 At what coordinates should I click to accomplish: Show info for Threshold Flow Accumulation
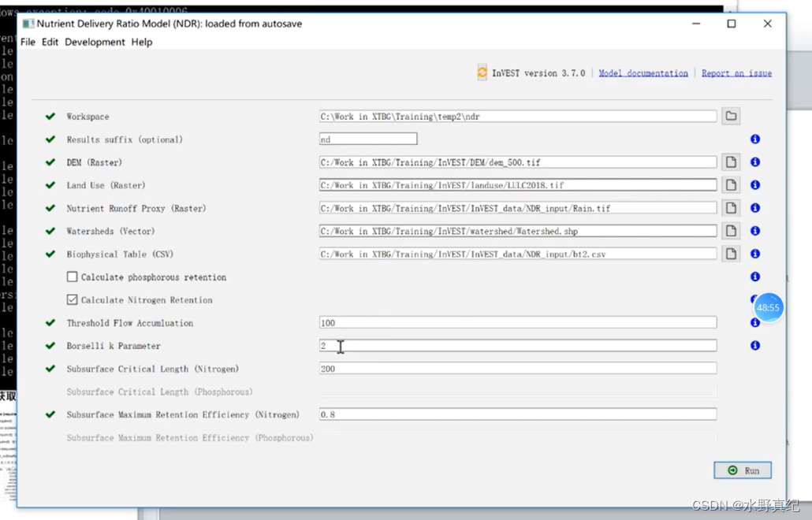755,323
